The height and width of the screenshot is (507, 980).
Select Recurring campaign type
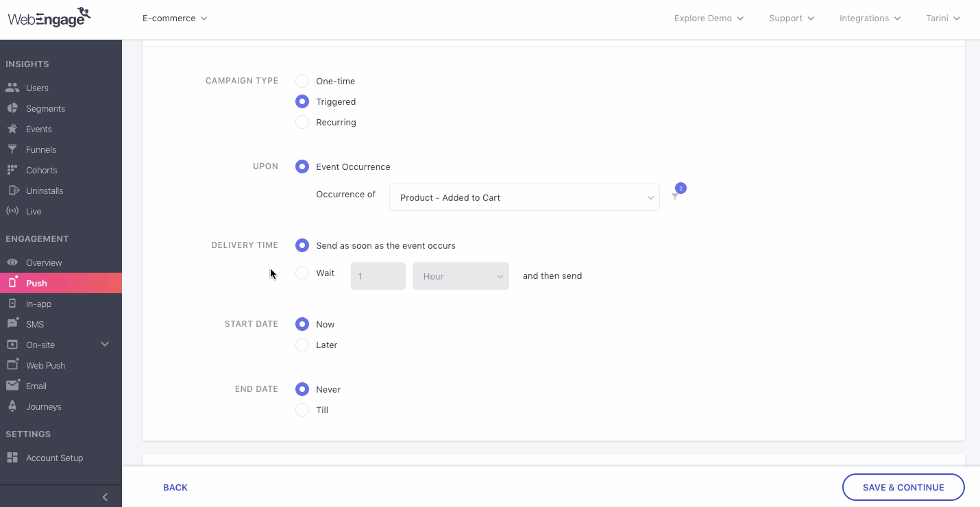[x=302, y=122]
